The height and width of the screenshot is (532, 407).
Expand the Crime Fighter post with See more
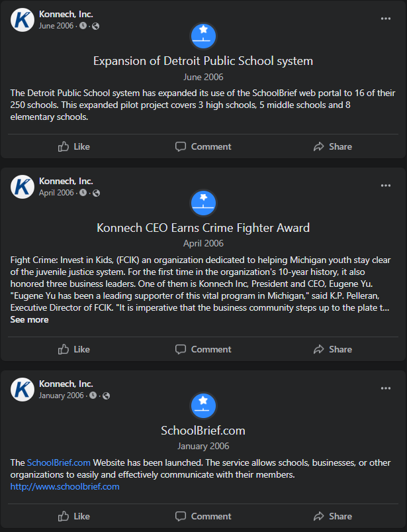click(29, 319)
